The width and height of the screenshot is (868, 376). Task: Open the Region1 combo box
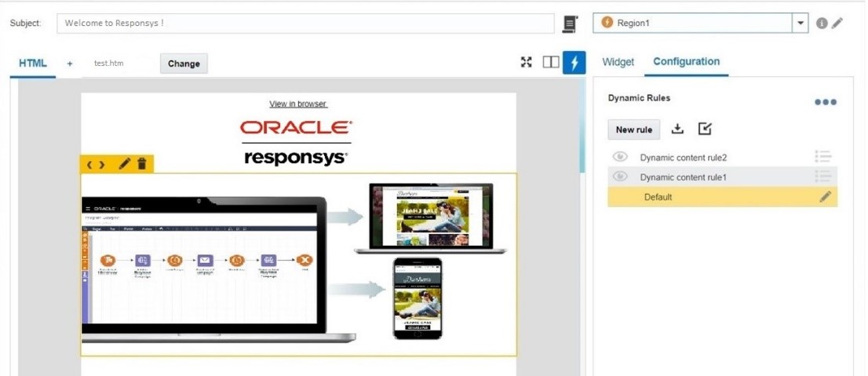click(x=700, y=24)
